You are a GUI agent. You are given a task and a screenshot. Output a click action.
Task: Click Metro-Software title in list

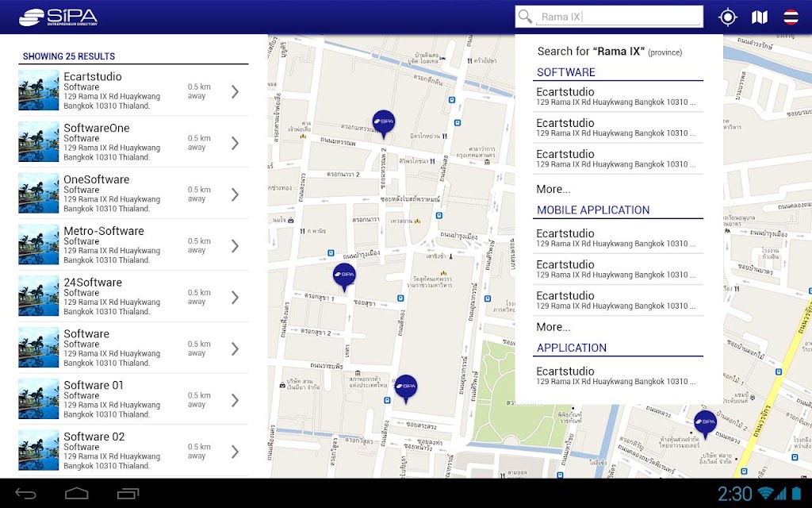coord(104,231)
